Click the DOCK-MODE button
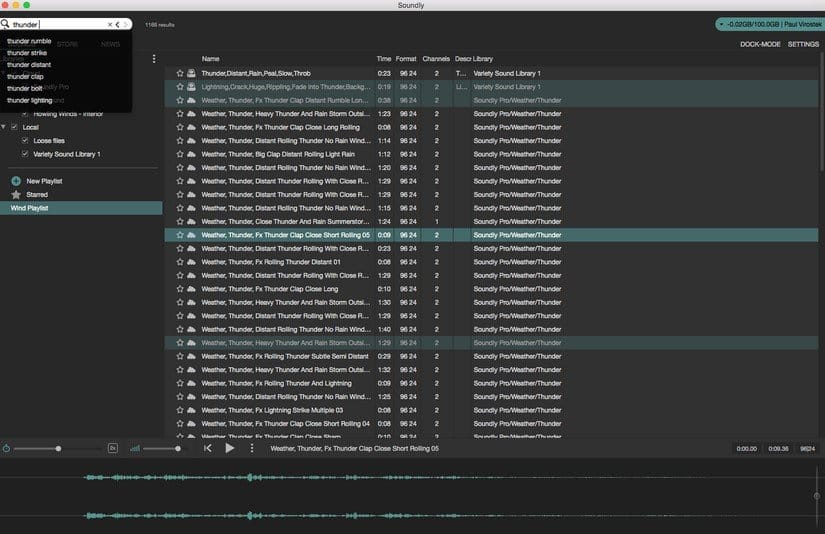Viewport: 825px width, 534px height. point(759,44)
